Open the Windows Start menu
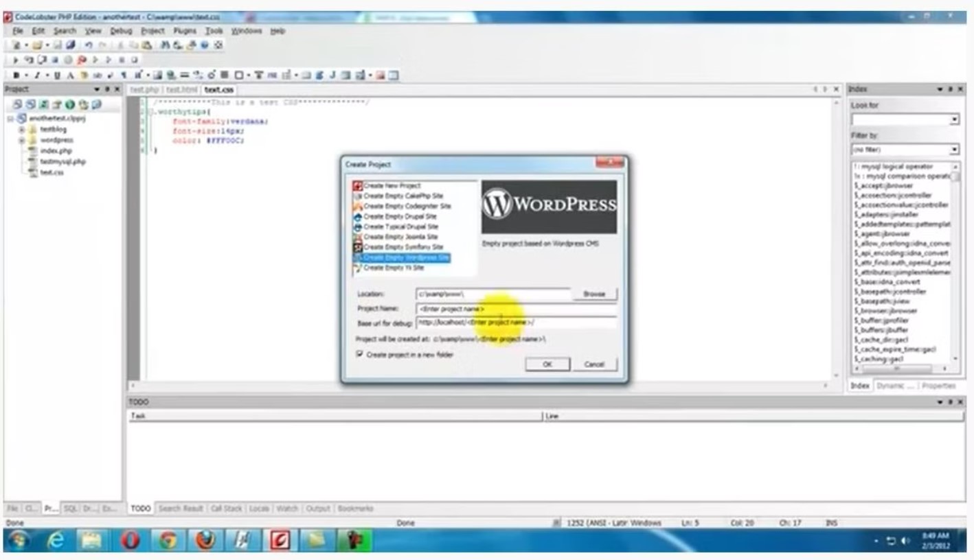The width and height of the screenshot is (974, 560). pos(19,541)
